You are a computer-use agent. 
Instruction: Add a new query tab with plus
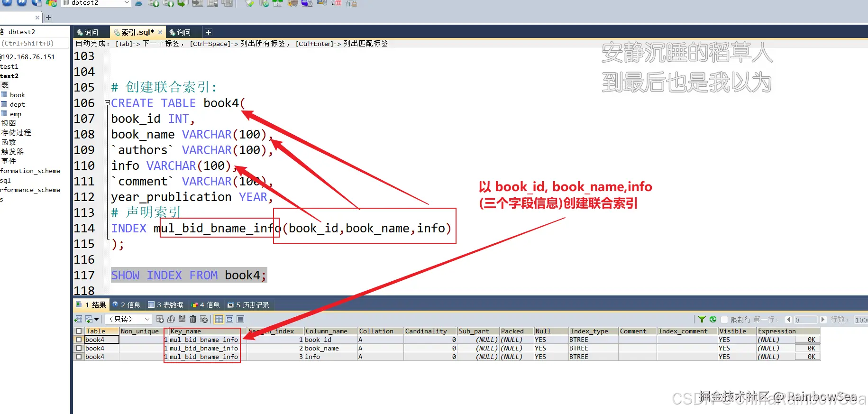pos(209,32)
